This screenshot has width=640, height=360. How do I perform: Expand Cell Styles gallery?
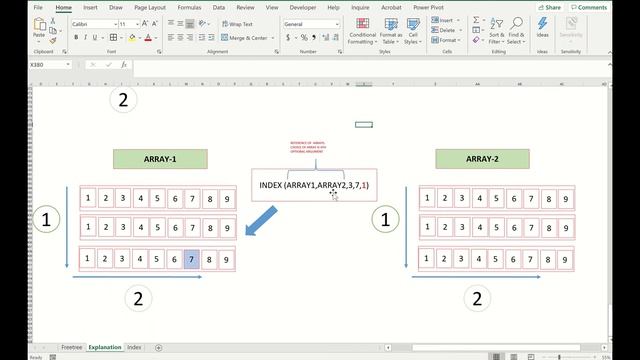[413, 31]
